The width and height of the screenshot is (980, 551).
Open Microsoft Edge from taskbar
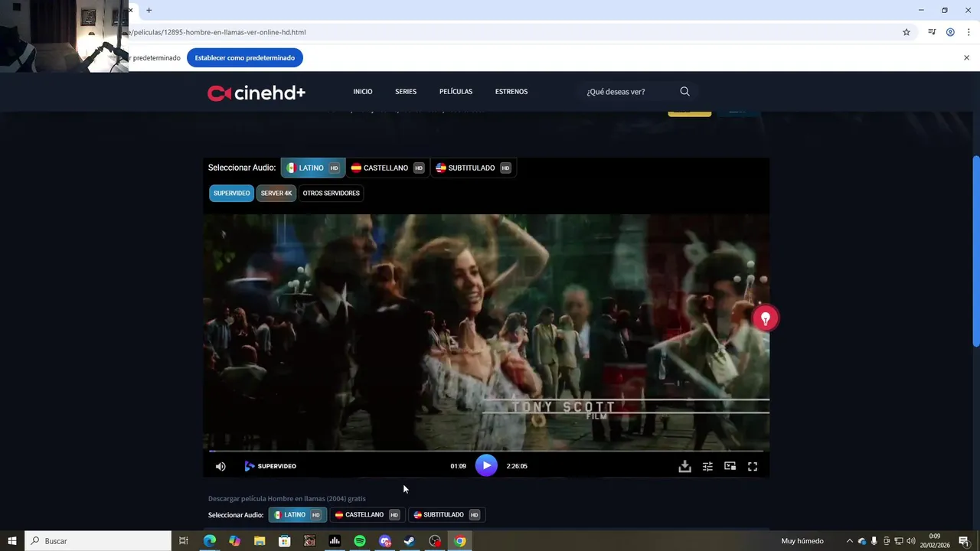tap(209, 541)
